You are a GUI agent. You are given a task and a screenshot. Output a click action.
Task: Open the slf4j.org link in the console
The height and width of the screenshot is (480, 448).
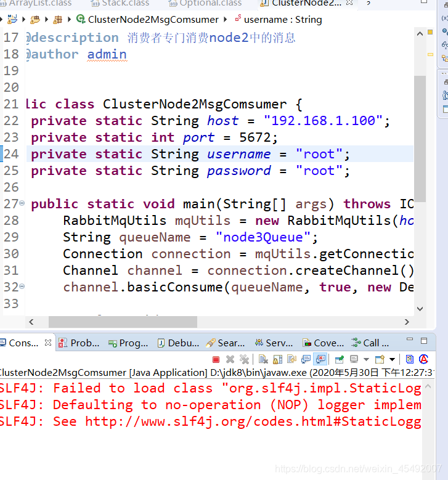coord(253,421)
